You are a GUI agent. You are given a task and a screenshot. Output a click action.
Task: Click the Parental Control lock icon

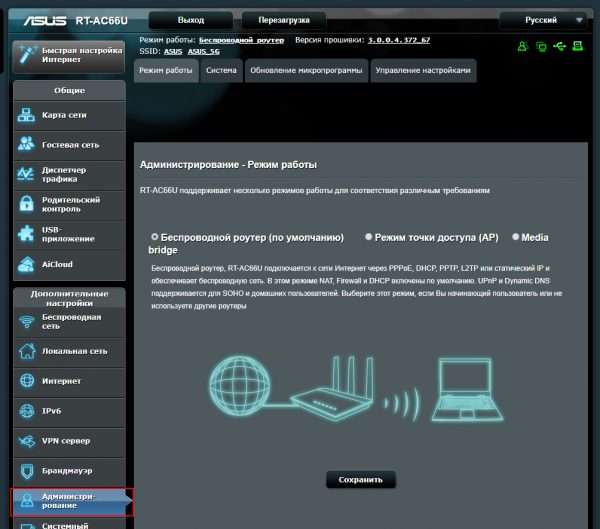tap(26, 204)
